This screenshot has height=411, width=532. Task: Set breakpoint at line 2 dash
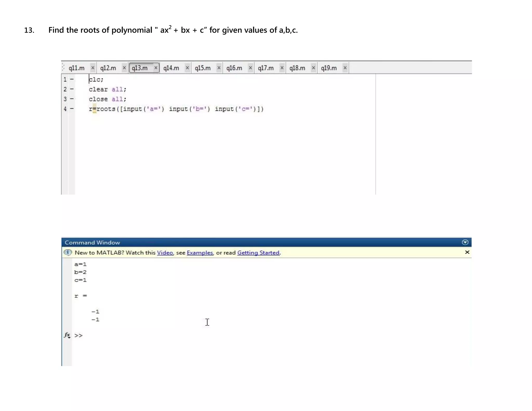72,89
